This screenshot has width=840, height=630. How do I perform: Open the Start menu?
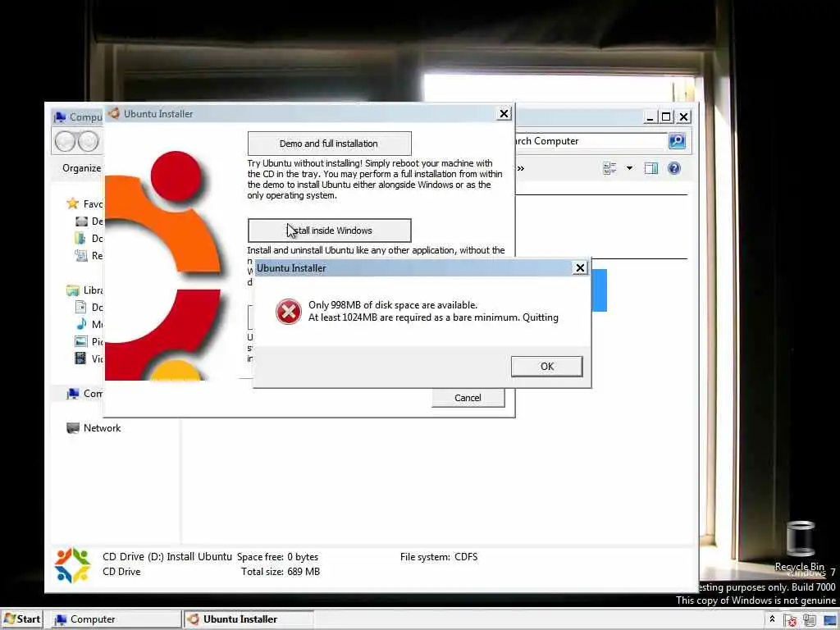point(22,619)
